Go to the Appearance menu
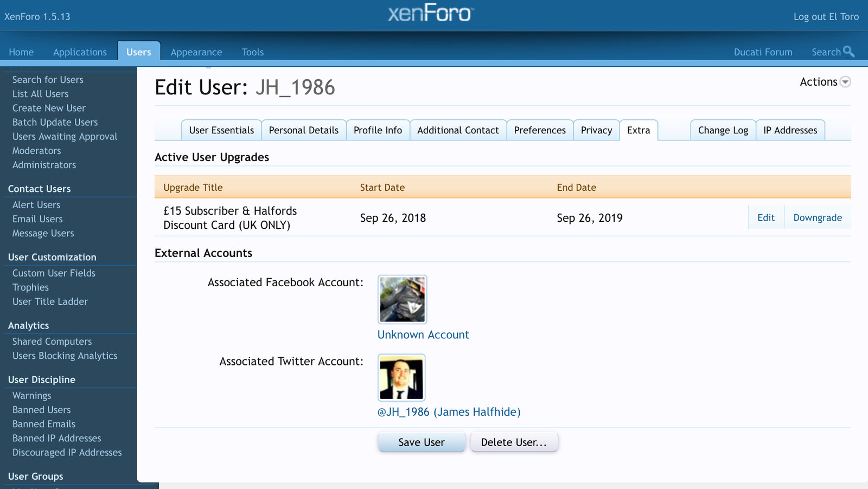868x489 pixels. [x=196, y=52]
